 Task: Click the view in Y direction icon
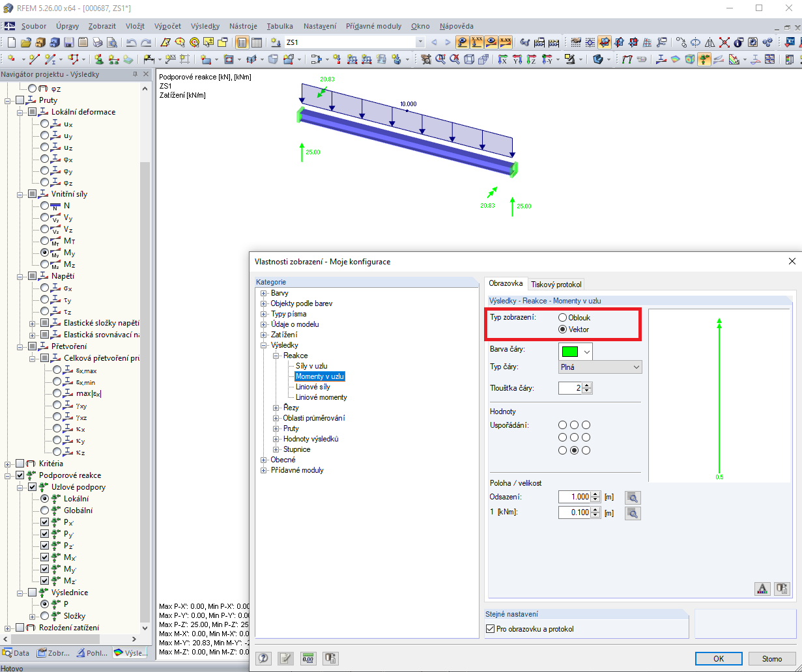tap(518, 59)
